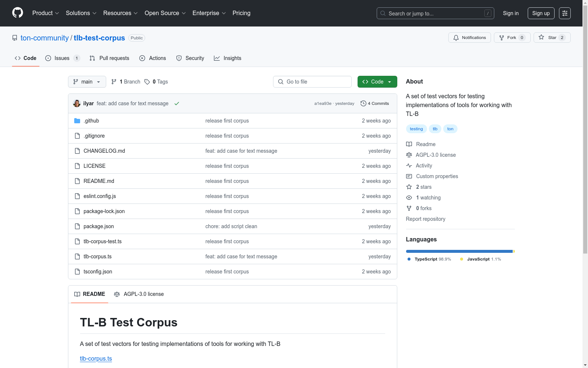Click the README.md file icon
The width and height of the screenshot is (588, 368).
coord(77,181)
